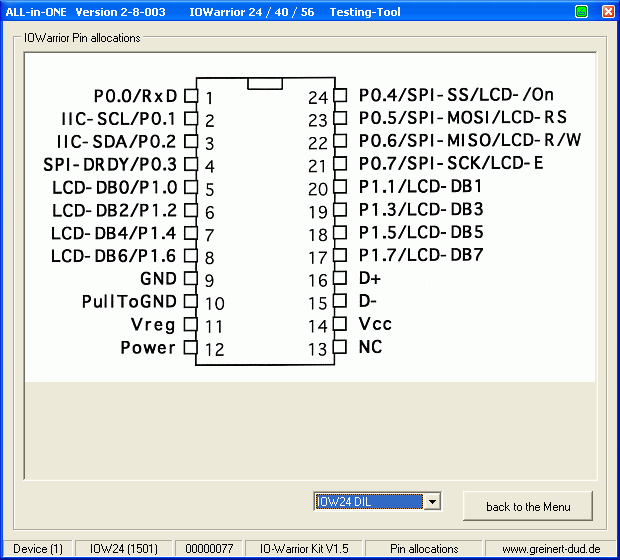Click the PullToGND pin label
The width and height of the screenshot is (620, 560).
coord(129,301)
